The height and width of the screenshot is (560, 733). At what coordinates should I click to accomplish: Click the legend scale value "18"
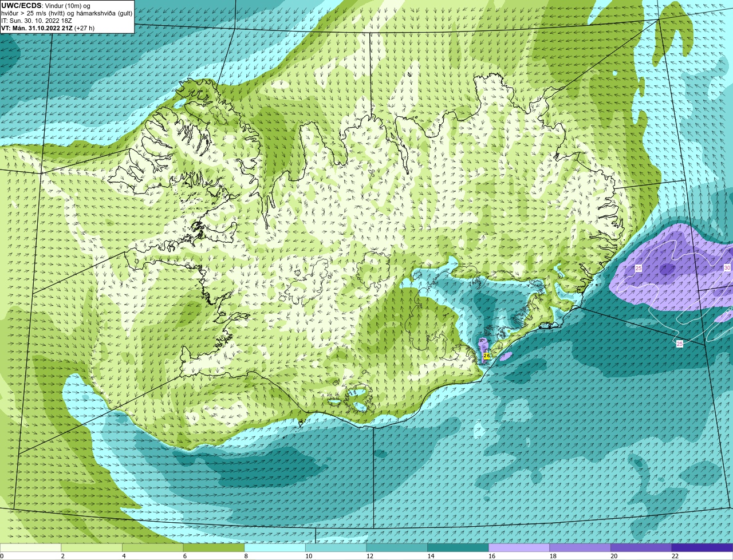click(x=553, y=556)
